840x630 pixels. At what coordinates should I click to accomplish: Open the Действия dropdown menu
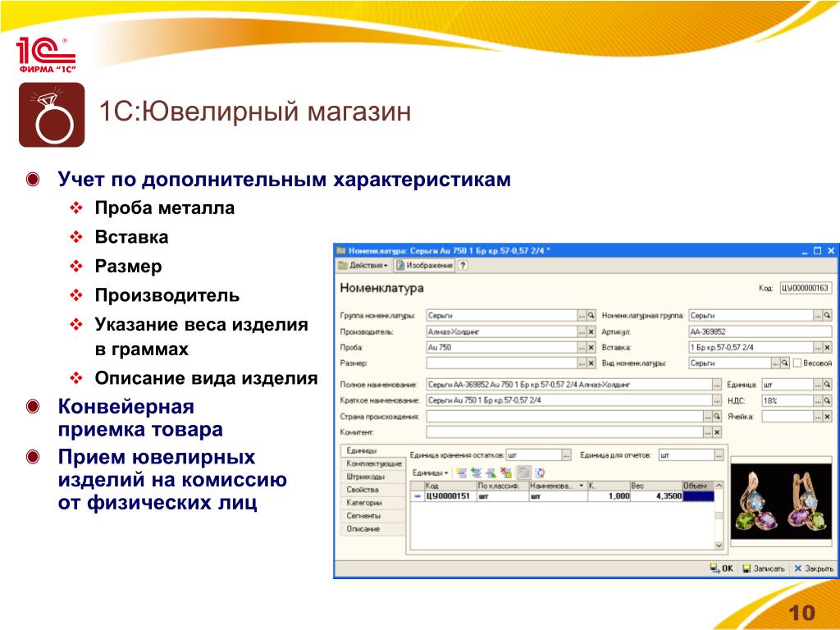(x=363, y=265)
